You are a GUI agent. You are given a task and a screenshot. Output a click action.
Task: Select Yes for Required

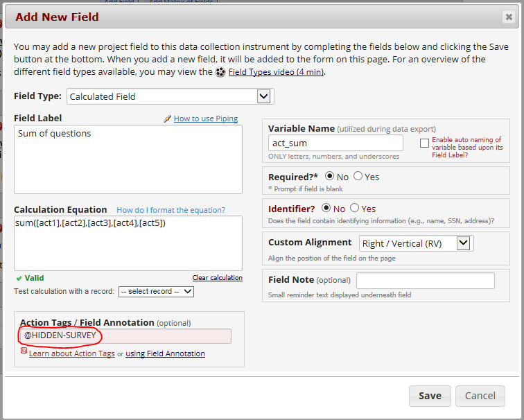tap(358, 176)
